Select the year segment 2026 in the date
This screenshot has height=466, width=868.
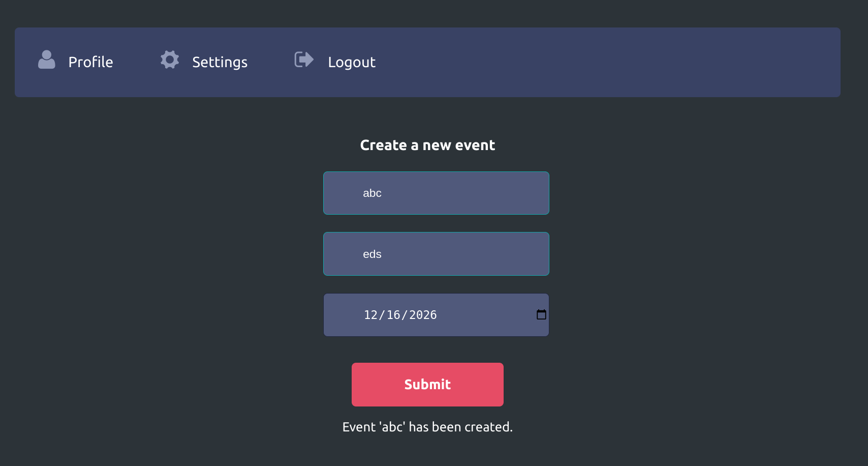pyautogui.click(x=423, y=315)
